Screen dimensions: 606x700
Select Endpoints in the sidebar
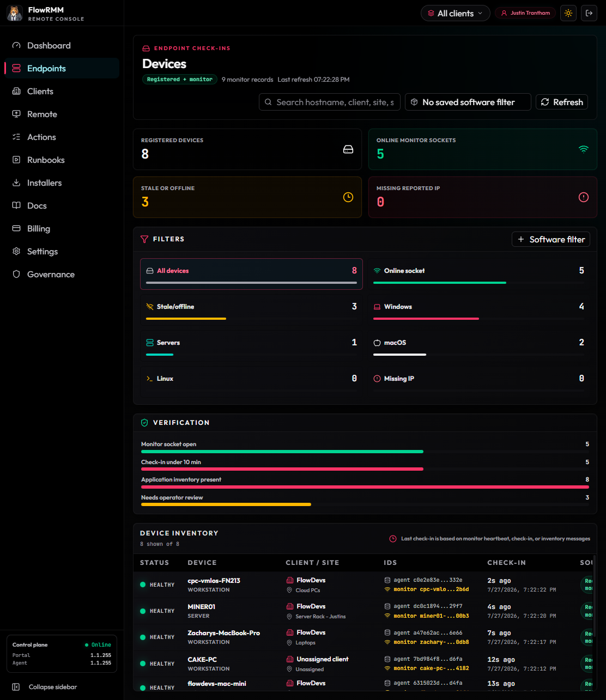62,68
